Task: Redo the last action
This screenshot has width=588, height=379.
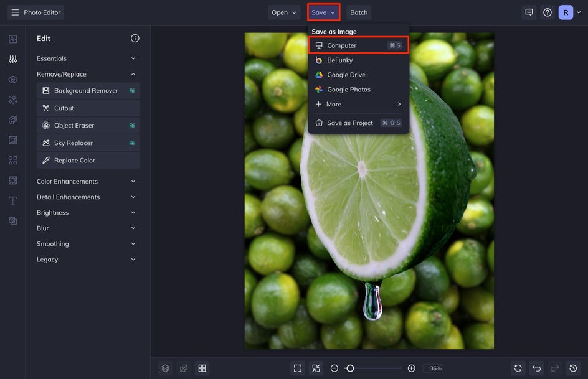Action: (x=554, y=368)
